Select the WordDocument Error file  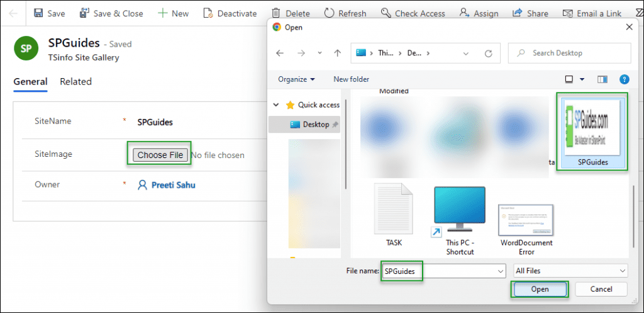click(526, 229)
